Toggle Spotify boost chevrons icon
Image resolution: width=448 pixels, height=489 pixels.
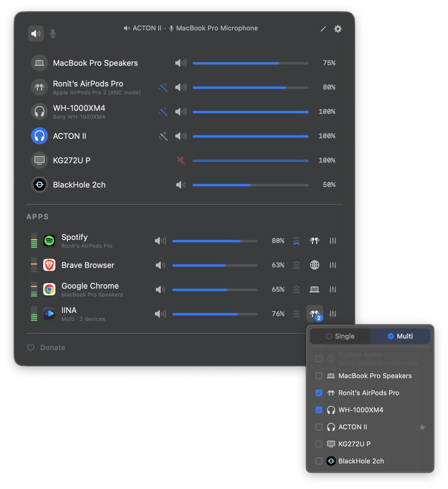pos(296,241)
